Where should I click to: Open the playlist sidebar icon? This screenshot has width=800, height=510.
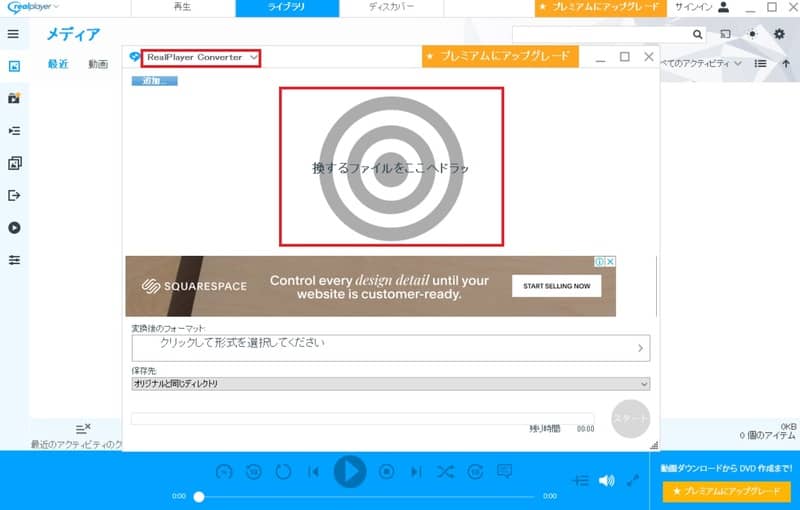tap(14, 131)
